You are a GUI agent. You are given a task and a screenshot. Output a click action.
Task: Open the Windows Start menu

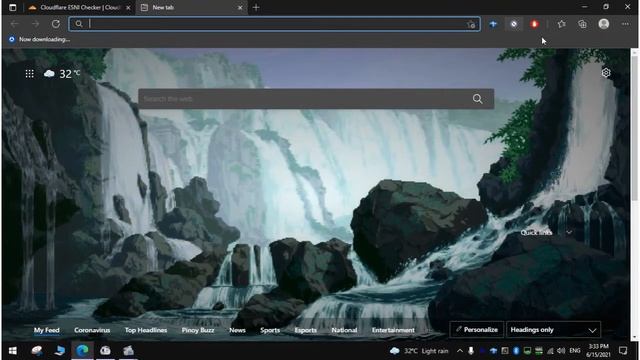tap(13, 351)
